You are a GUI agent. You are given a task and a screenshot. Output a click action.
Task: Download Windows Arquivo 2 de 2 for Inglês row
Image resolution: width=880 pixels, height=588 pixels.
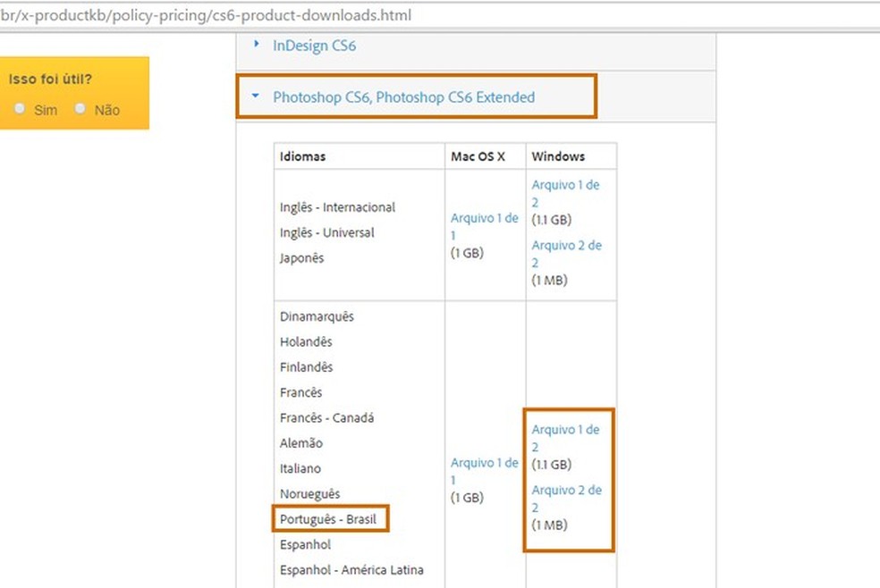pos(566,254)
